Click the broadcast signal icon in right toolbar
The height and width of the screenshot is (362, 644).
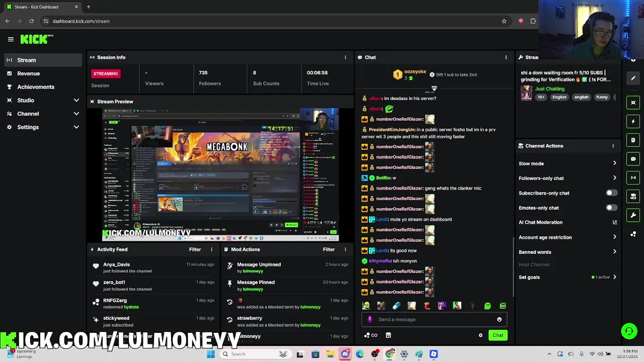[x=633, y=177]
